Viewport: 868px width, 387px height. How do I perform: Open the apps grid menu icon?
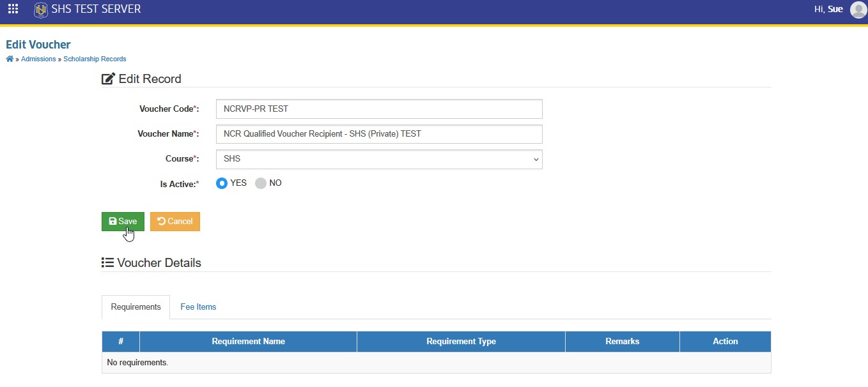[13, 10]
